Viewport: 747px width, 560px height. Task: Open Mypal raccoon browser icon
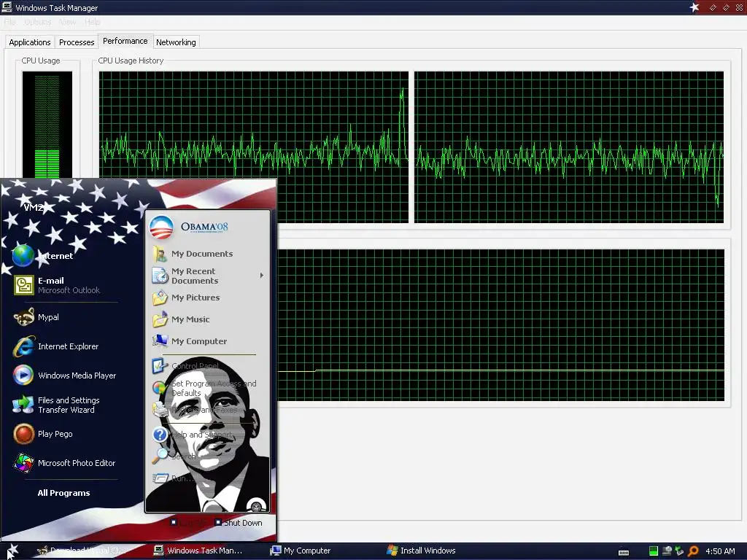(x=23, y=317)
